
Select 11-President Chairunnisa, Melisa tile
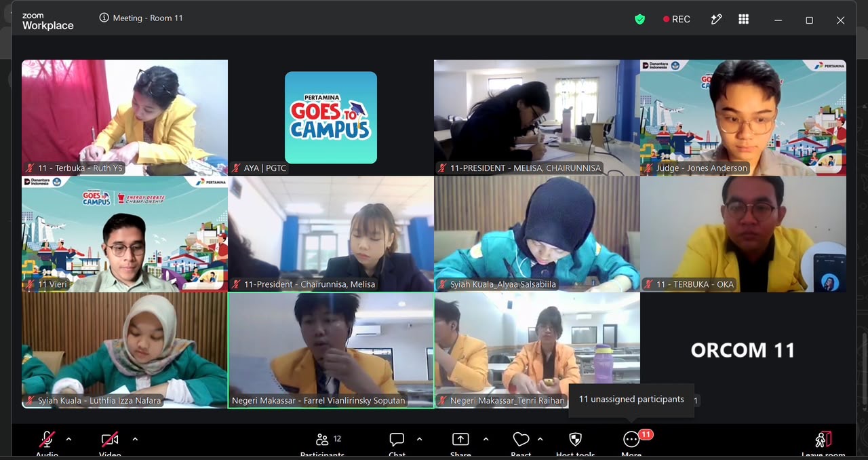pyautogui.click(x=331, y=234)
